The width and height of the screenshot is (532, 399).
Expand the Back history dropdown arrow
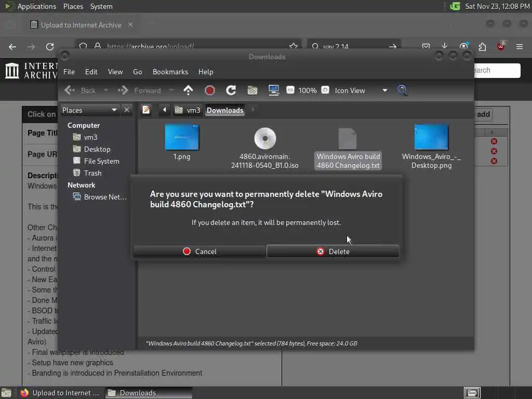[106, 90]
